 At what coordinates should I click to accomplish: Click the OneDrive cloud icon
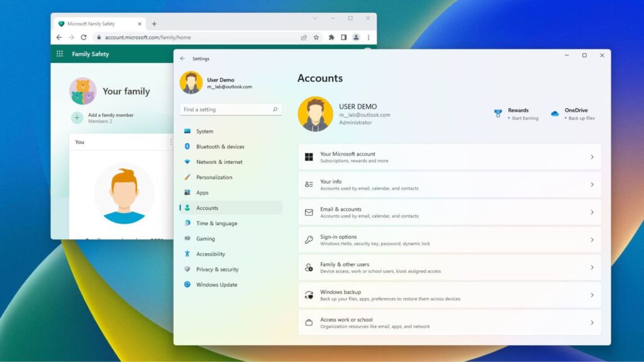[x=555, y=113]
